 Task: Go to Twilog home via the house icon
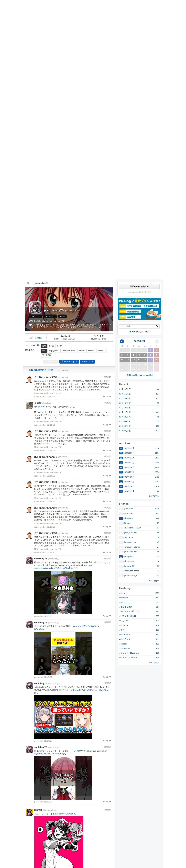28,283
